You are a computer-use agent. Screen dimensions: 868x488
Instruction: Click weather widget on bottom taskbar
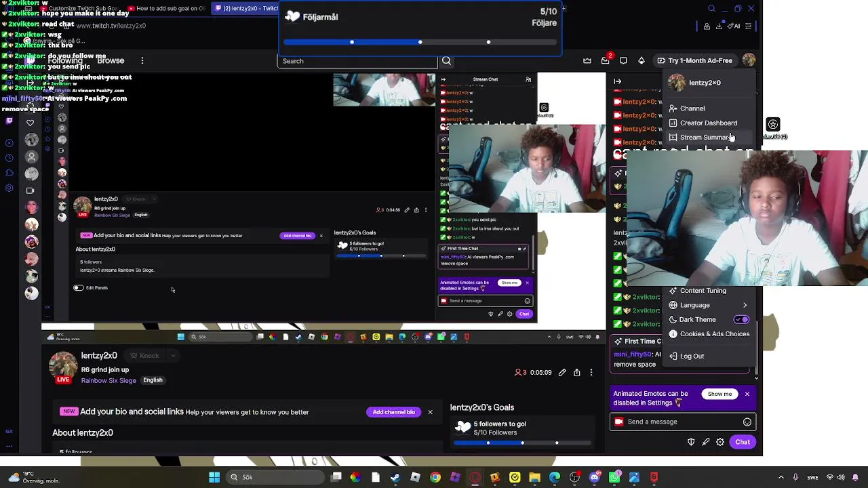pos(34,477)
